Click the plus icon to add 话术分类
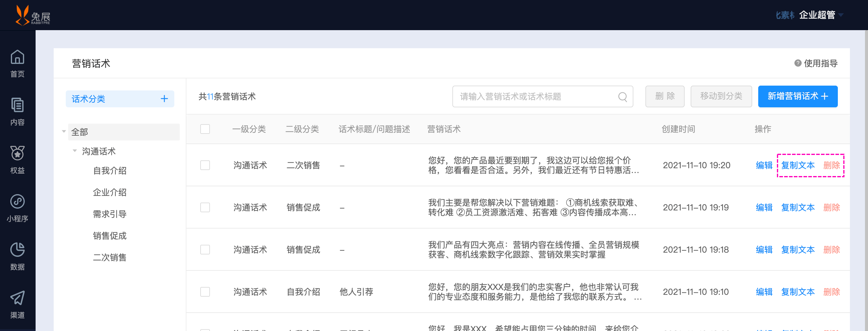 click(164, 99)
